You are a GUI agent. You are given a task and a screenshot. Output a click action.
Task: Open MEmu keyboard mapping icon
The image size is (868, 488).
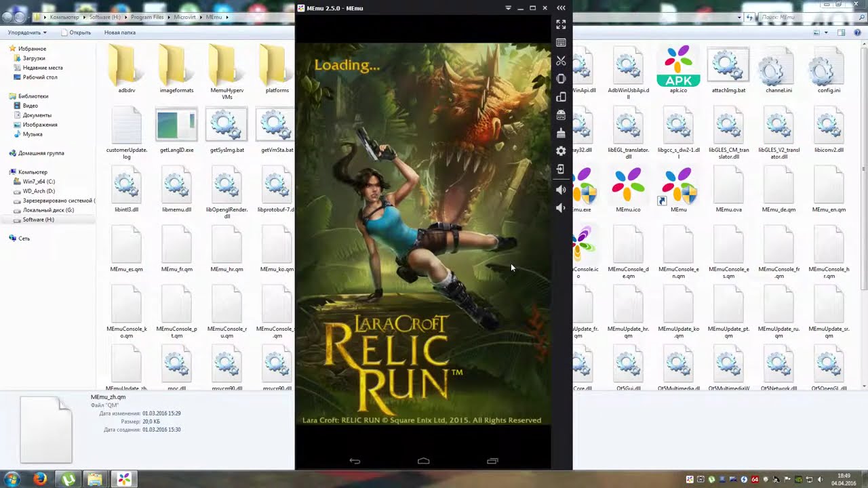(561, 43)
